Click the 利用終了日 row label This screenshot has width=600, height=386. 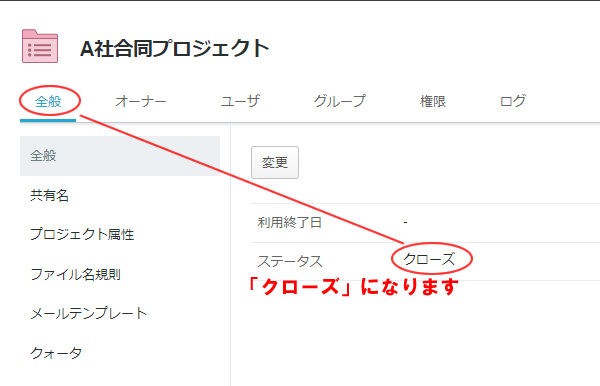pos(289,222)
